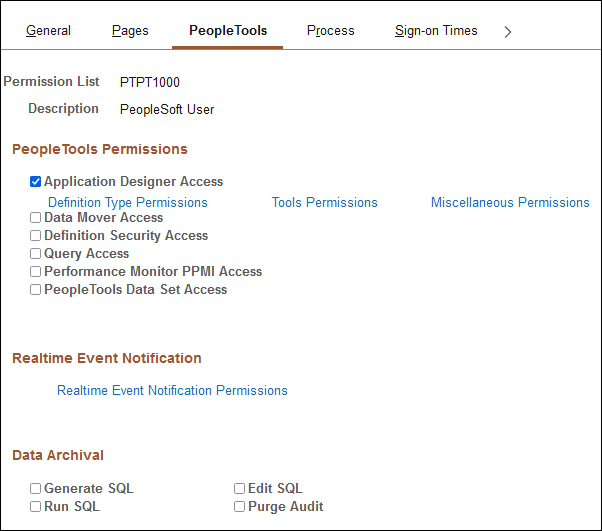Tick the Run SQL checkbox
602x531 pixels.
click(x=36, y=507)
